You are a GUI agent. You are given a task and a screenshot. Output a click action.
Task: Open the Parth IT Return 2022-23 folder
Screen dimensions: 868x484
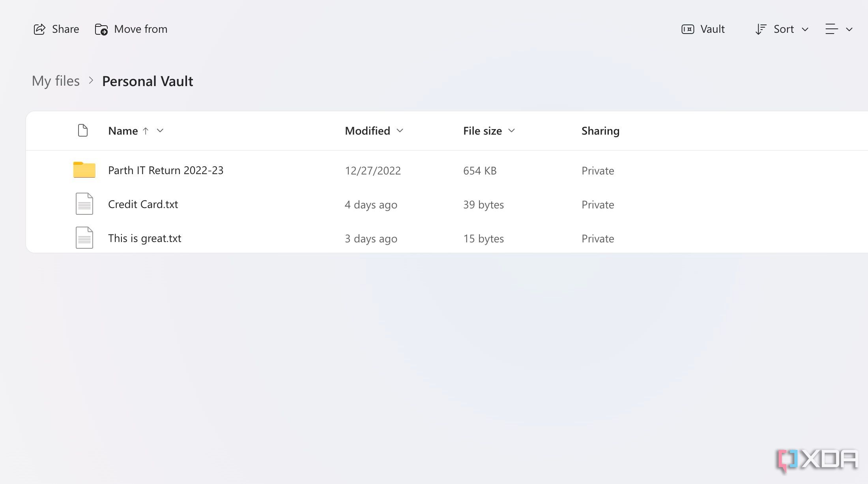point(166,170)
